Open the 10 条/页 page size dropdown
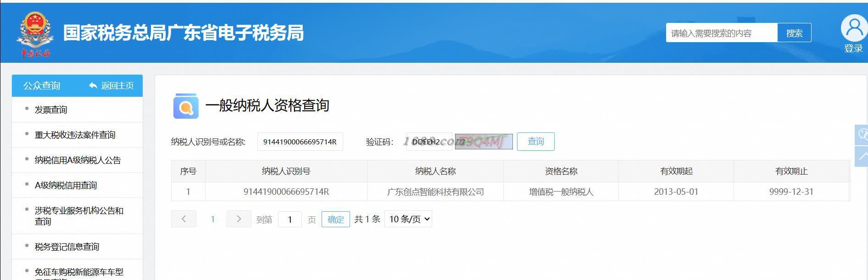 408,219
